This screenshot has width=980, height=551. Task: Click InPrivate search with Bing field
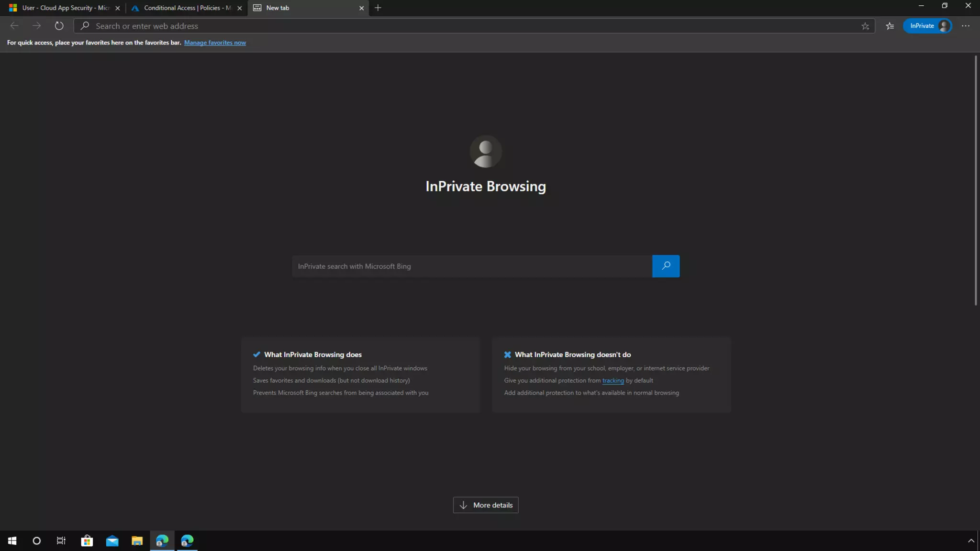coord(471,266)
